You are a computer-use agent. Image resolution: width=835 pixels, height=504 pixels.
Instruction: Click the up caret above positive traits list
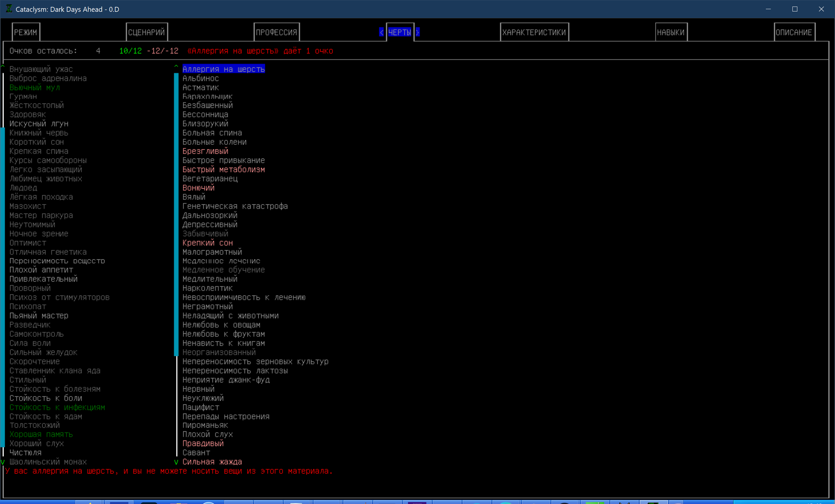[3, 67]
